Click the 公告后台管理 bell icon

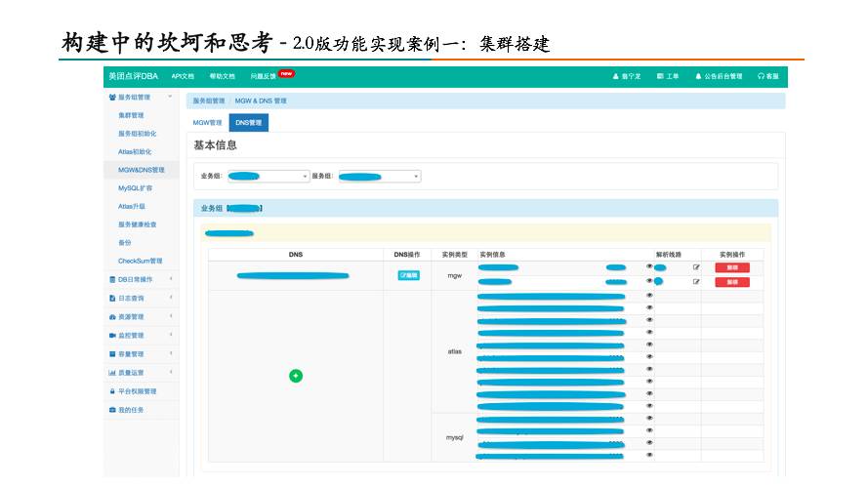[x=699, y=76]
